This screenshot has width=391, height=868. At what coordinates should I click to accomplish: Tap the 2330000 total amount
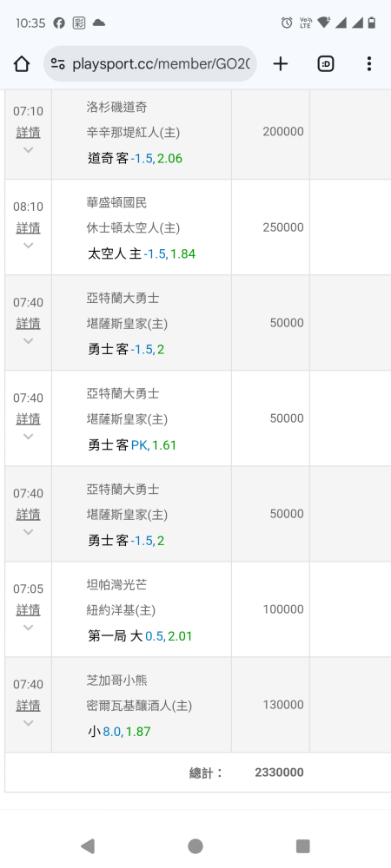279,773
